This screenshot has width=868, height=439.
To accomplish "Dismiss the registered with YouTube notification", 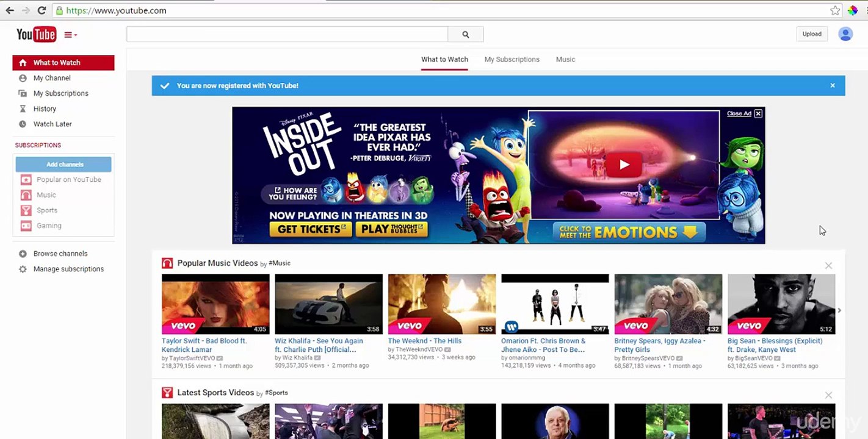I will [x=833, y=85].
